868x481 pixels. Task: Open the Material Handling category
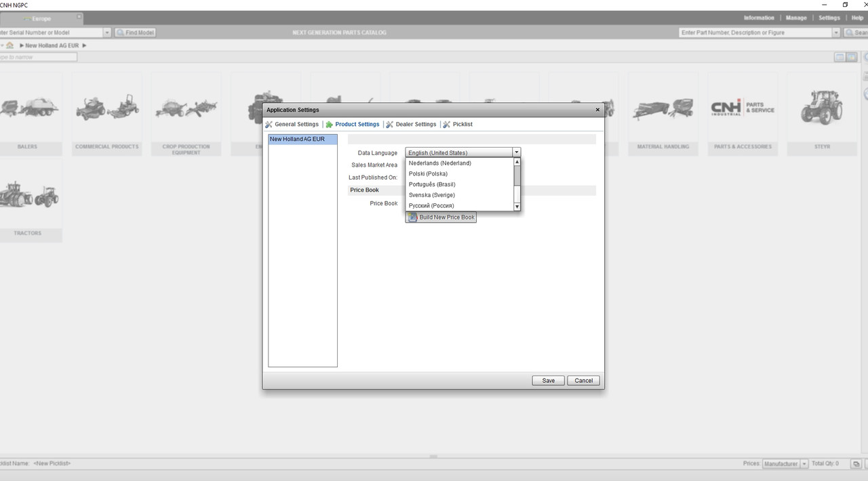click(x=663, y=113)
